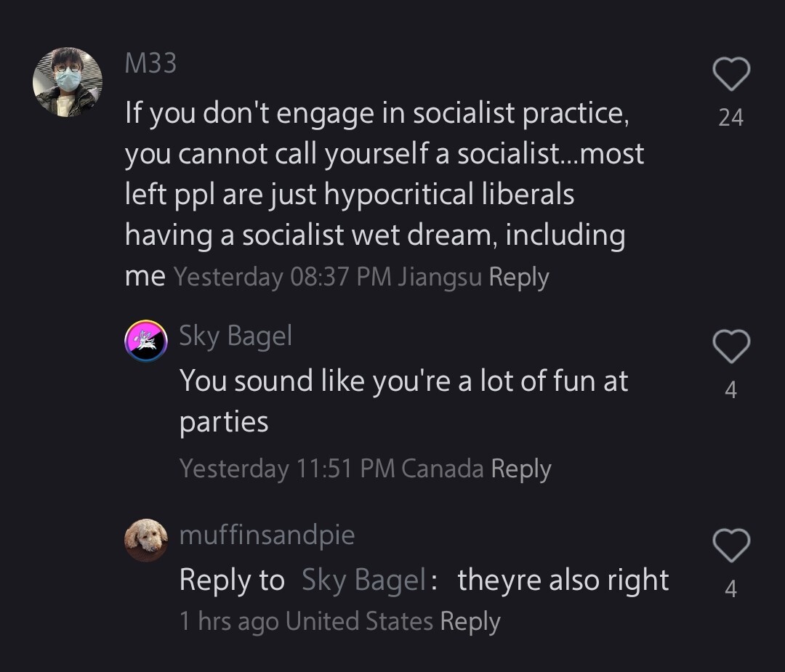The image size is (785, 672).
Task: Tap the like count under Sky Bagel's heart
Action: pos(730,390)
